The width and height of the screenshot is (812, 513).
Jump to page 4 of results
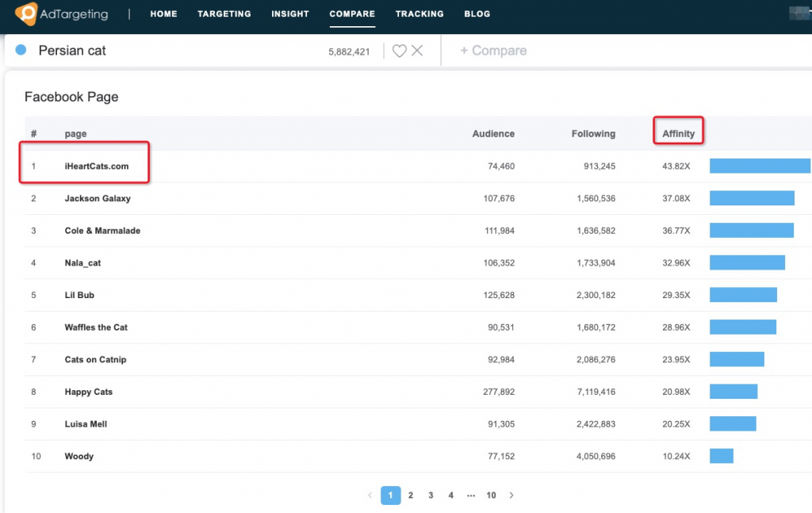tap(451, 496)
